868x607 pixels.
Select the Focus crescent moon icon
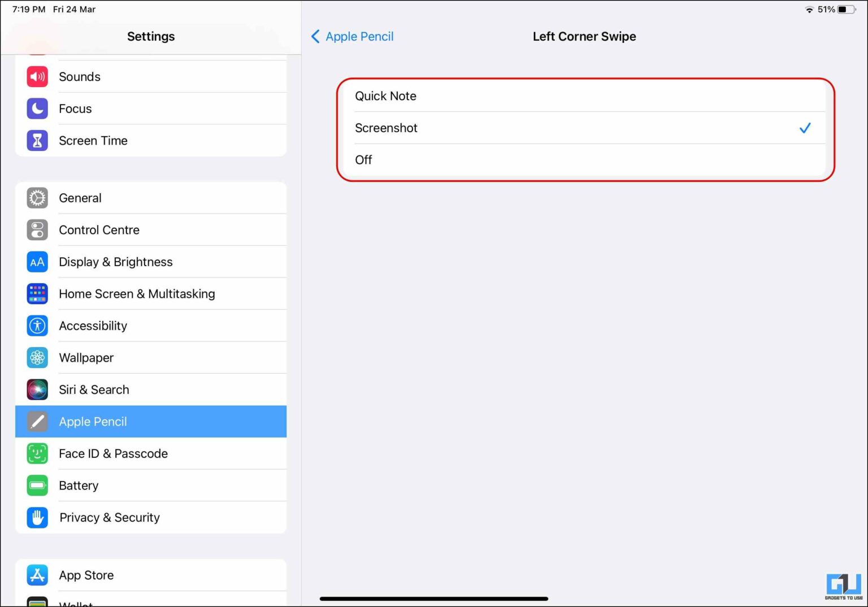point(37,109)
